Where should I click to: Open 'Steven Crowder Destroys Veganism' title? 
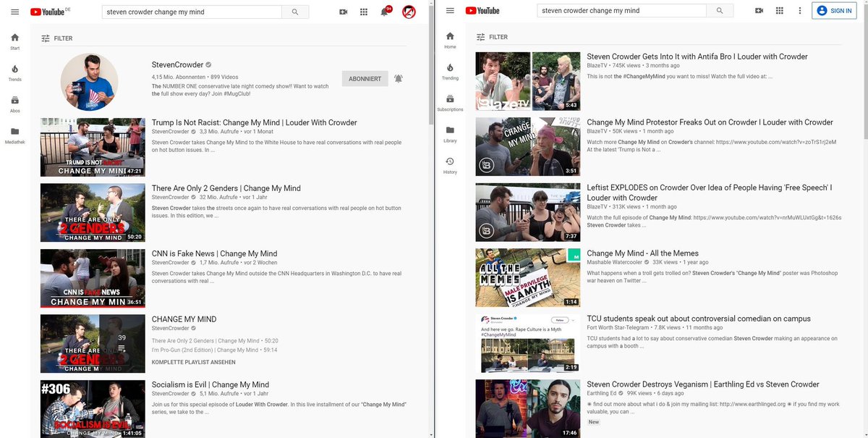[x=703, y=384]
